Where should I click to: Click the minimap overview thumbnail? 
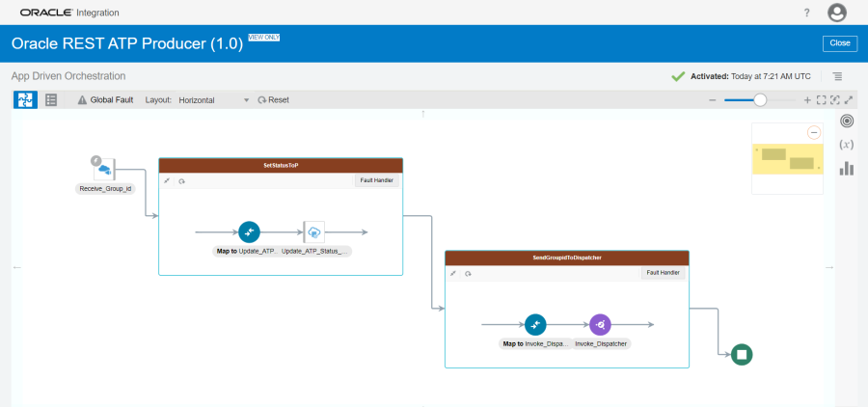[x=787, y=159]
